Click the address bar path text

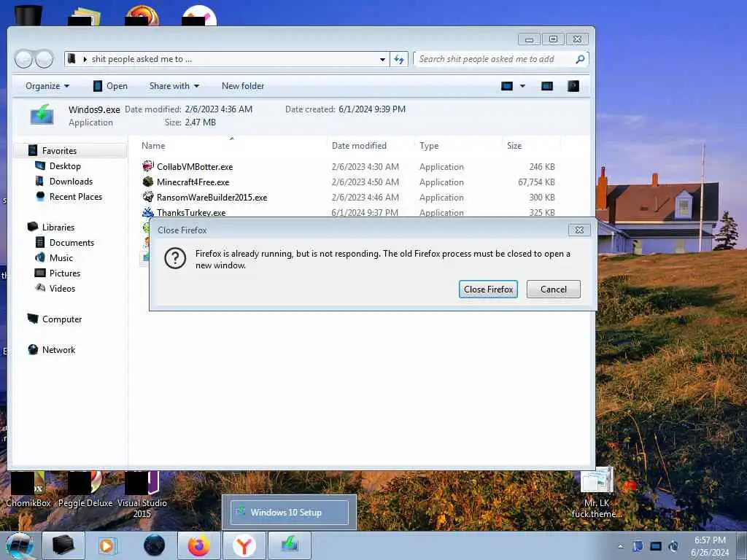click(142, 59)
